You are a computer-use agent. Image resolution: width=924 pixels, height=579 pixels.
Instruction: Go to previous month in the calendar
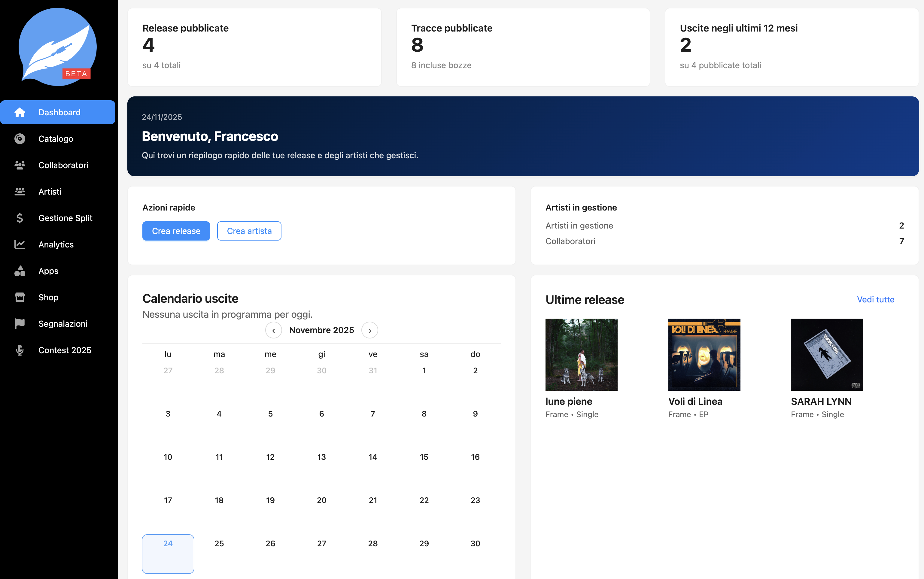[273, 330]
